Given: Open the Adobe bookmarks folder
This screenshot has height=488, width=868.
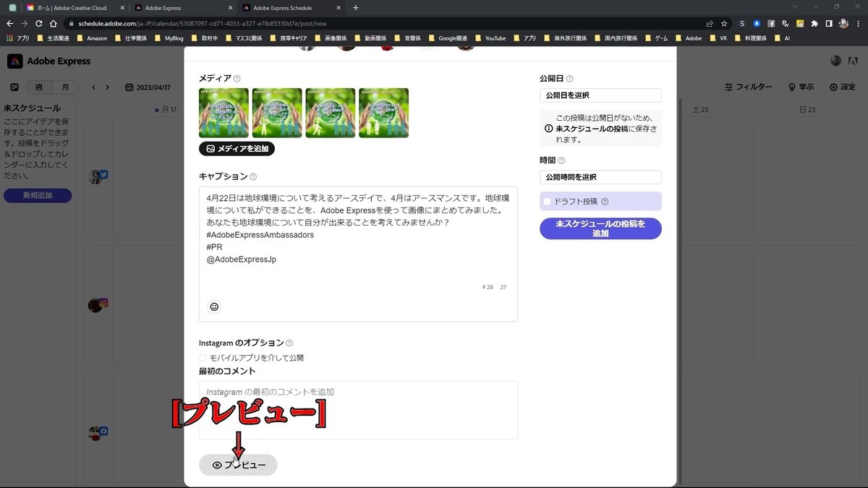Looking at the screenshot, I should point(688,38).
